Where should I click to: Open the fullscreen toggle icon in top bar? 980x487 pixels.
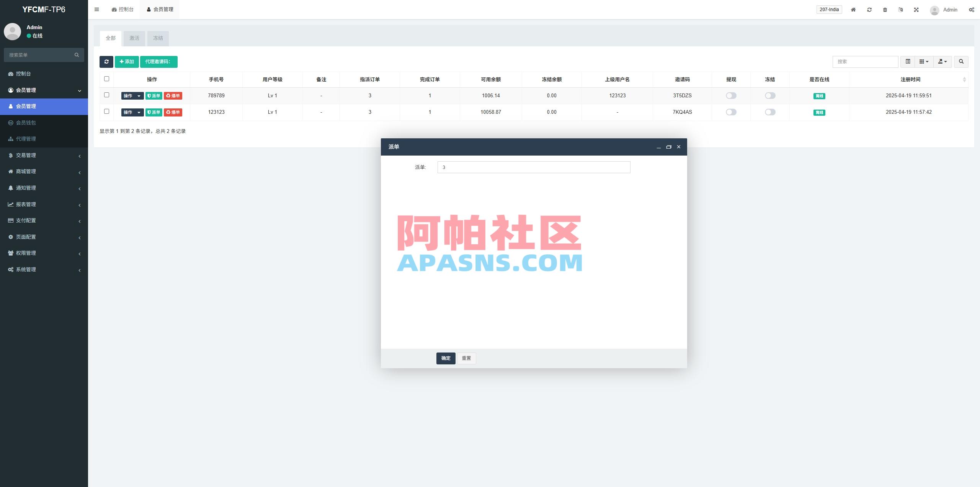916,10
